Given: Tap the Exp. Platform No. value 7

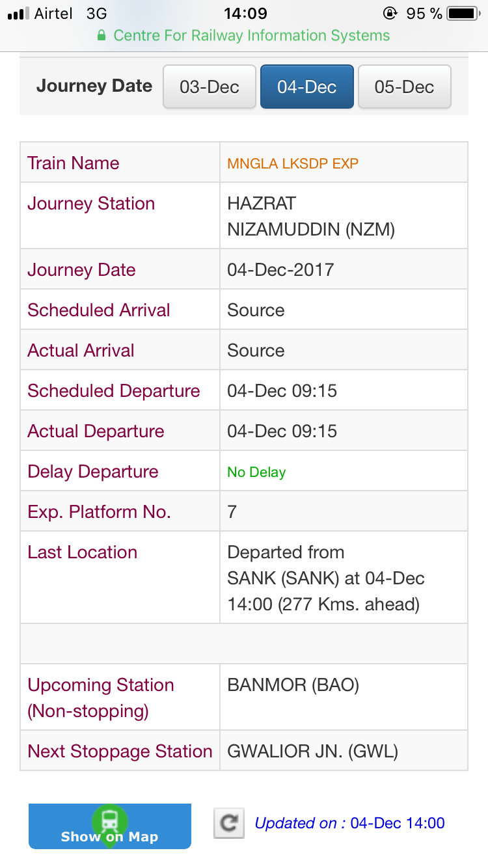Looking at the screenshot, I should coord(232,512).
